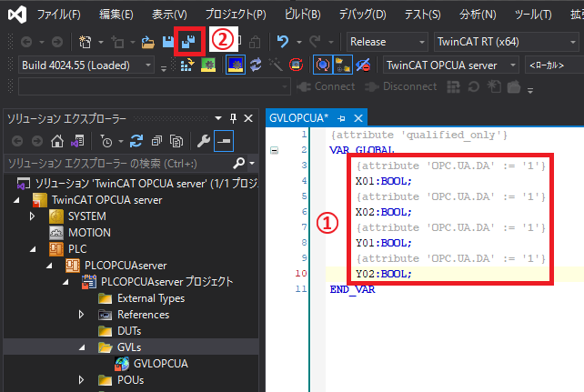Image resolution: width=584 pixels, height=392 pixels.
Task: Open the 編集(E) menu
Action: (116, 15)
